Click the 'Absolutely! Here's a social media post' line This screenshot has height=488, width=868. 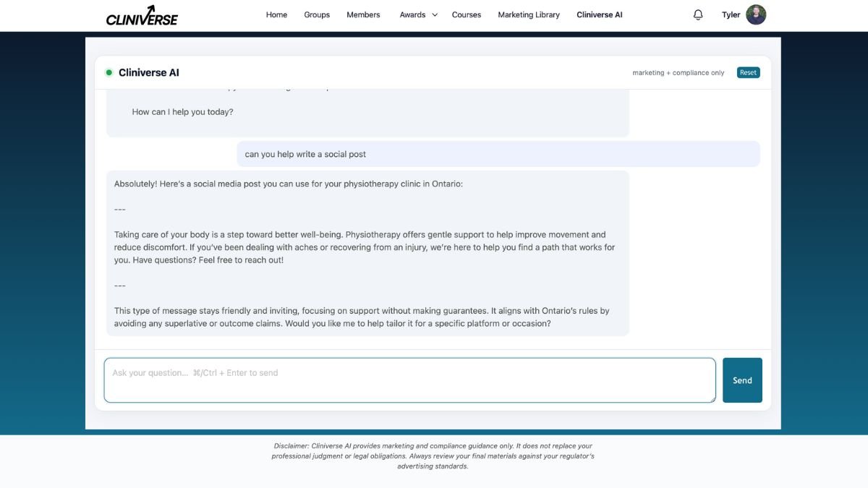(x=289, y=184)
